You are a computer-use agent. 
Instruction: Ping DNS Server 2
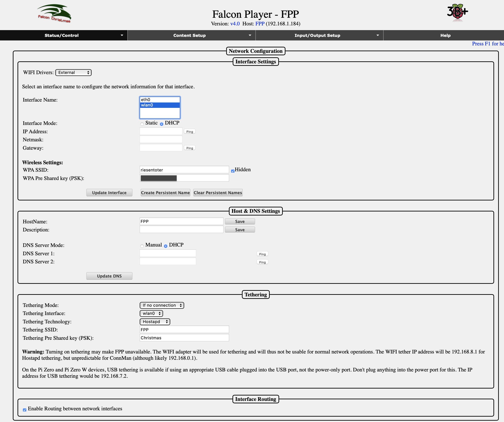tap(262, 262)
